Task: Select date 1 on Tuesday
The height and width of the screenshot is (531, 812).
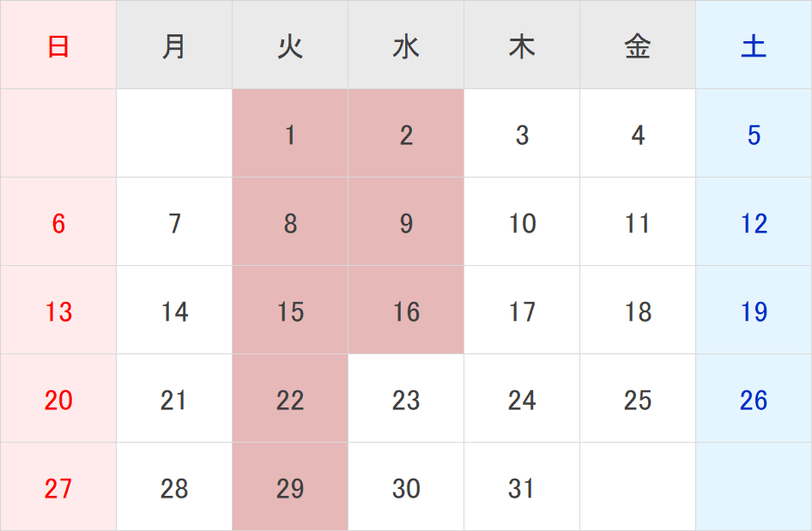Action: [290, 134]
